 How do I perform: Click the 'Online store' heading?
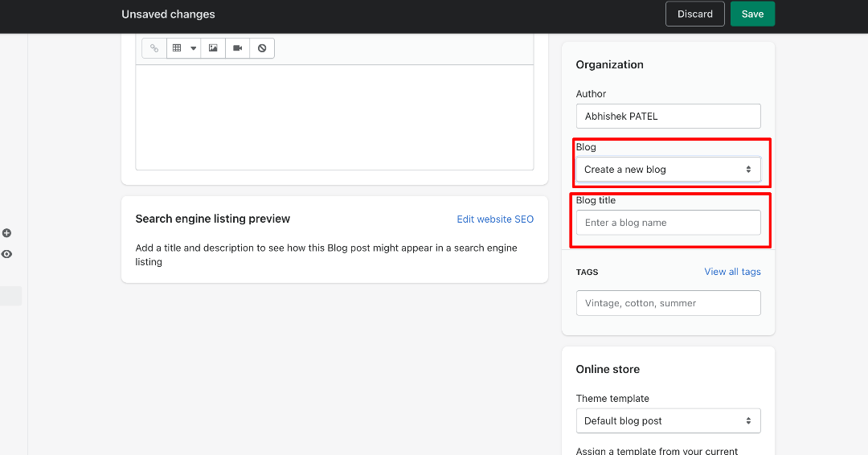608,369
